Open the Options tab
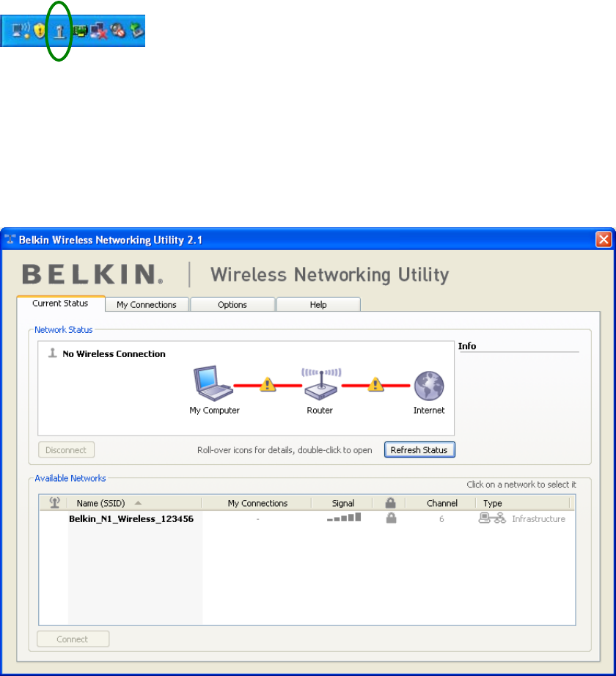This screenshot has height=676, width=616. pos(232,304)
